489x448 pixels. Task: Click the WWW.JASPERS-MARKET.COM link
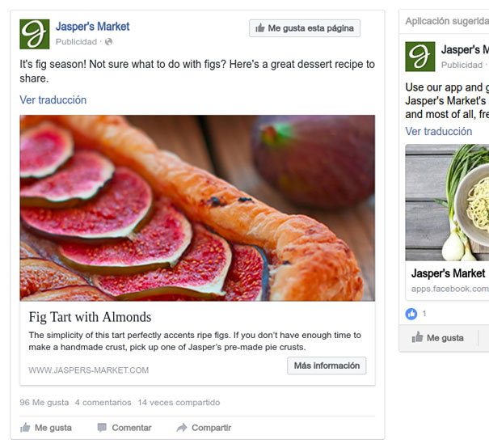coord(89,370)
